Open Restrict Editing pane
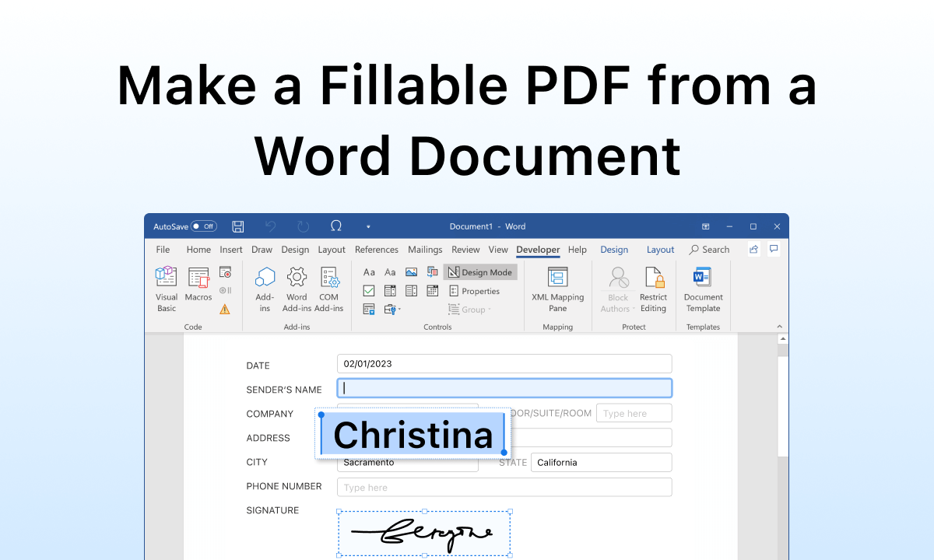Image resolution: width=934 pixels, height=560 pixels. (654, 289)
